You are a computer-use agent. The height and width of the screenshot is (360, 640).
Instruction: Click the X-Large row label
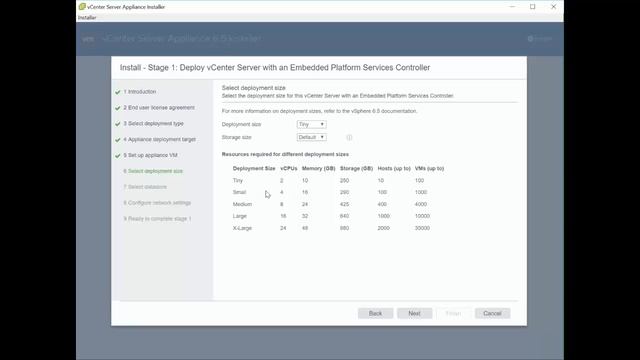(242, 228)
